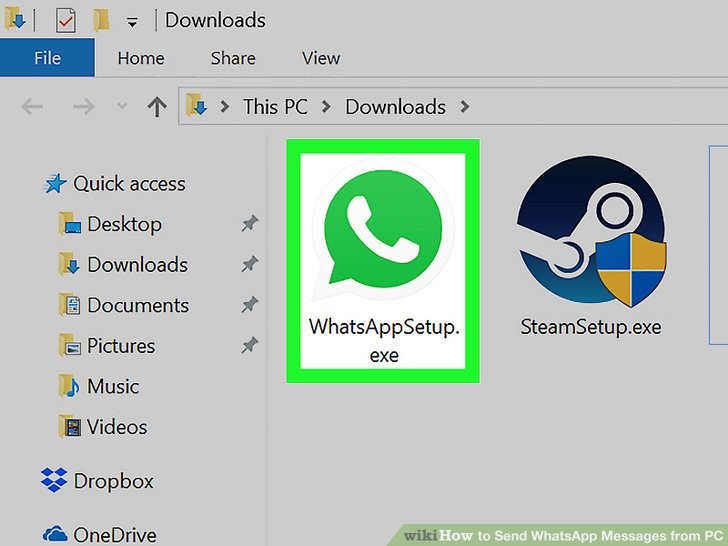Select Quick access in navigation pane

[x=129, y=184]
